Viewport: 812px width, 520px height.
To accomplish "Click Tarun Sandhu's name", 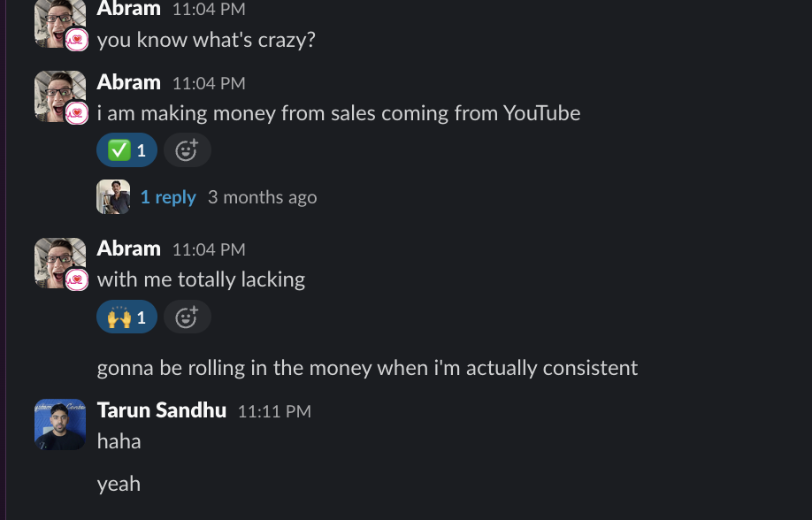I will 162,410.
